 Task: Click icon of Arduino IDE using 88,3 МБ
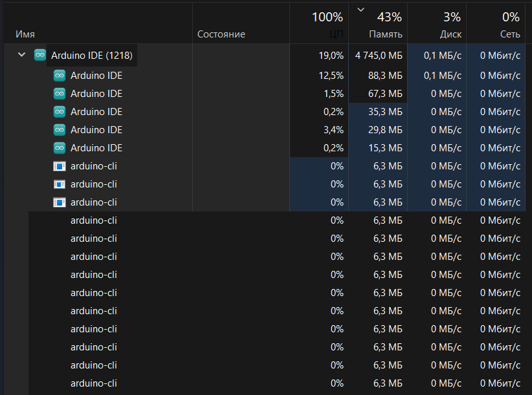[x=60, y=76]
